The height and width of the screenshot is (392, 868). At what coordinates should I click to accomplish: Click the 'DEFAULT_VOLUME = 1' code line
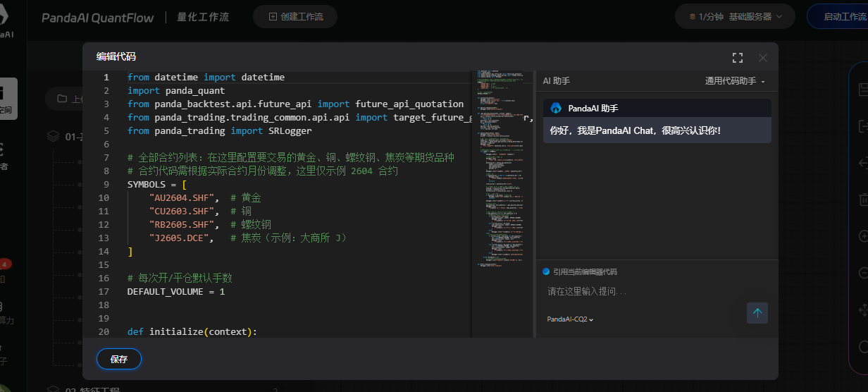pos(176,292)
